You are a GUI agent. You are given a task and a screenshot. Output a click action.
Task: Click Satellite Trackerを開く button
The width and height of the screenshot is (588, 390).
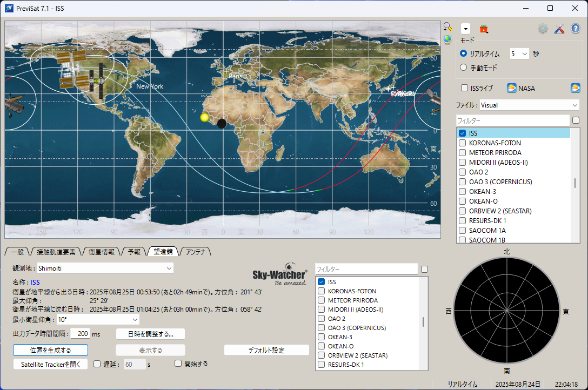click(51, 364)
